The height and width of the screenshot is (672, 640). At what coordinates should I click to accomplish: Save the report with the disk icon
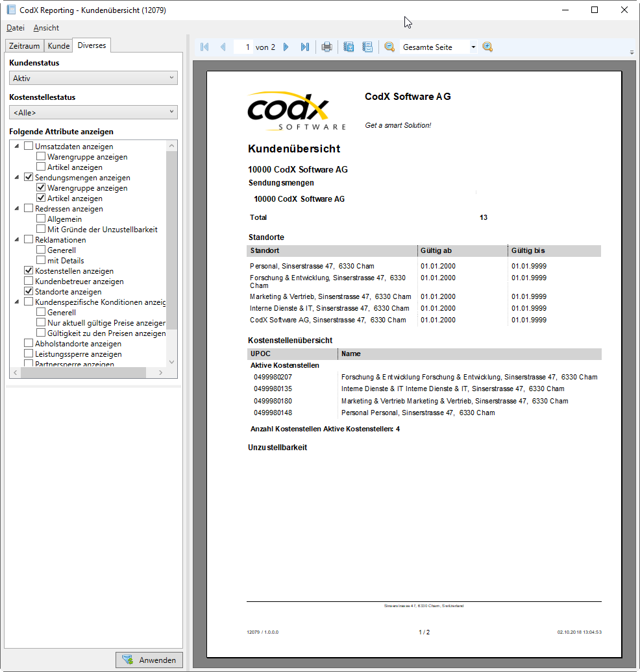[x=349, y=47]
